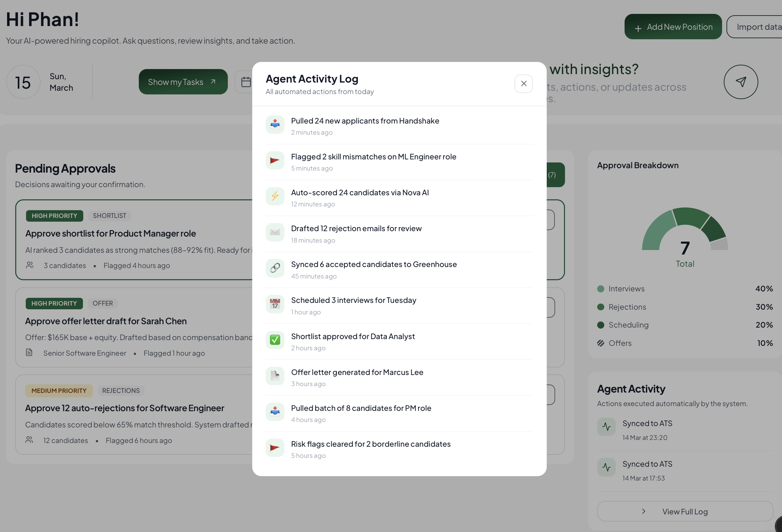Close the Agent Activity Log dialog
The height and width of the screenshot is (532, 782).
click(x=523, y=84)
